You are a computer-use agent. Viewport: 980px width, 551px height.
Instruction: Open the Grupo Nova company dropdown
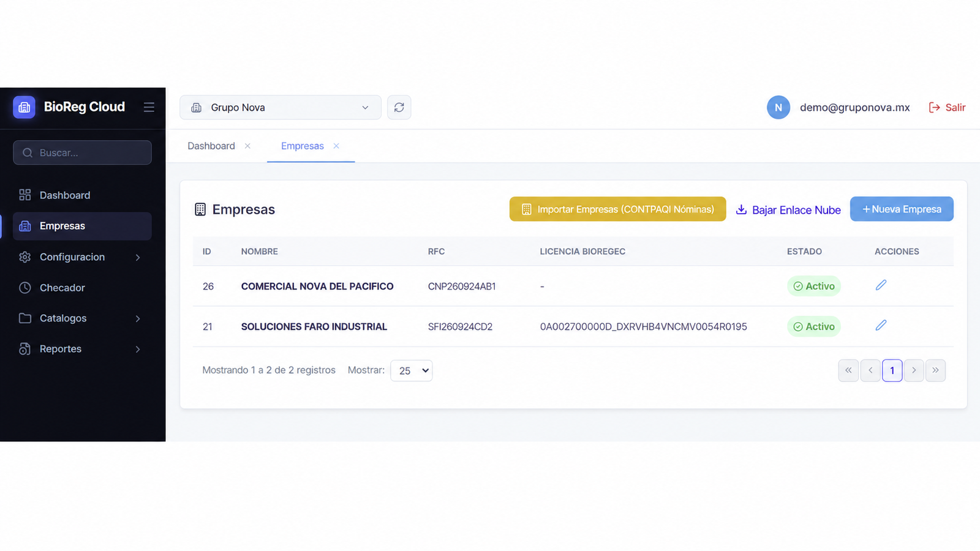click(281, 107)
